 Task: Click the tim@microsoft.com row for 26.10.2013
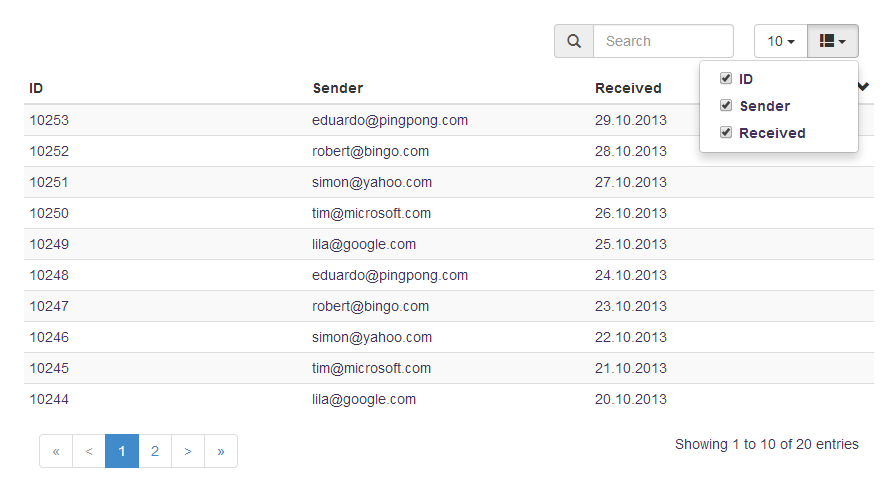[371, 213]
